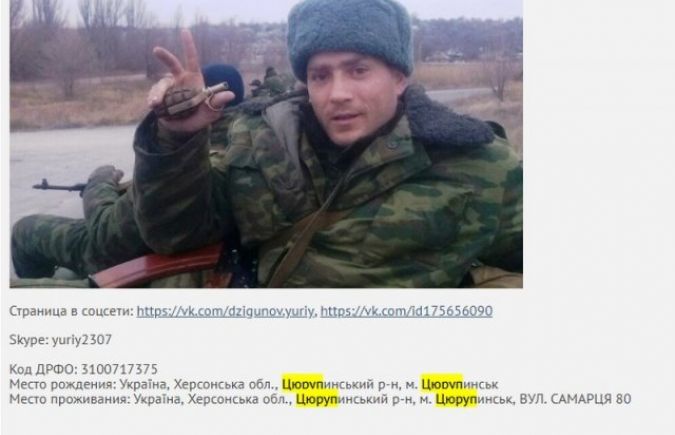The width and height of the screenshot is (675, 435).
Task: Click the soldier photo thumbnail
Action: click(266, 144)
